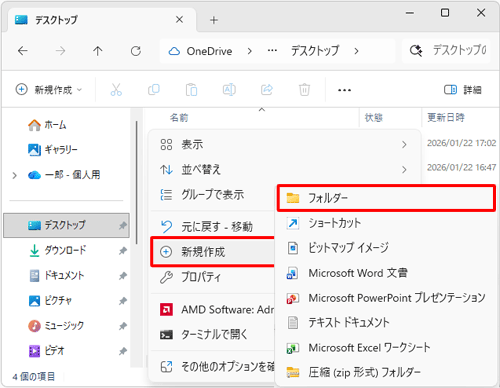The width and height of the screenshot is (500, 388).
Task: Open ミュージック in the sidebar
Action: tap(56, 326)
